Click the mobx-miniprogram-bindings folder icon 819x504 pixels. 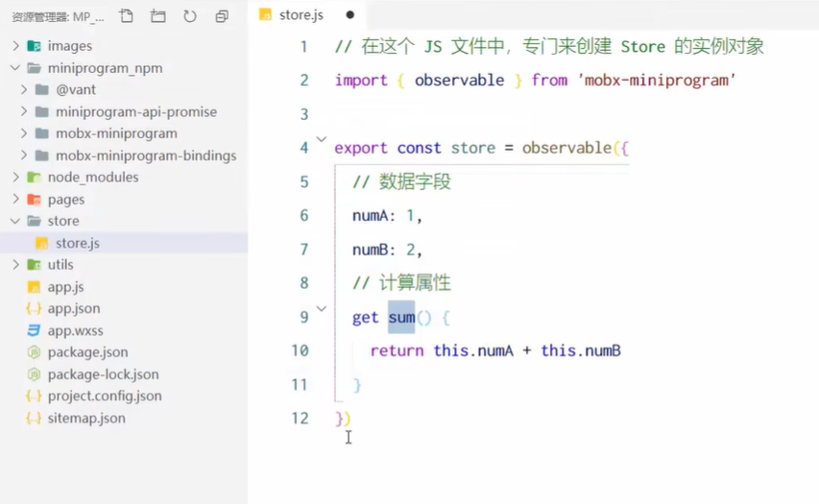pyautogui.click(x=42, y=156)
